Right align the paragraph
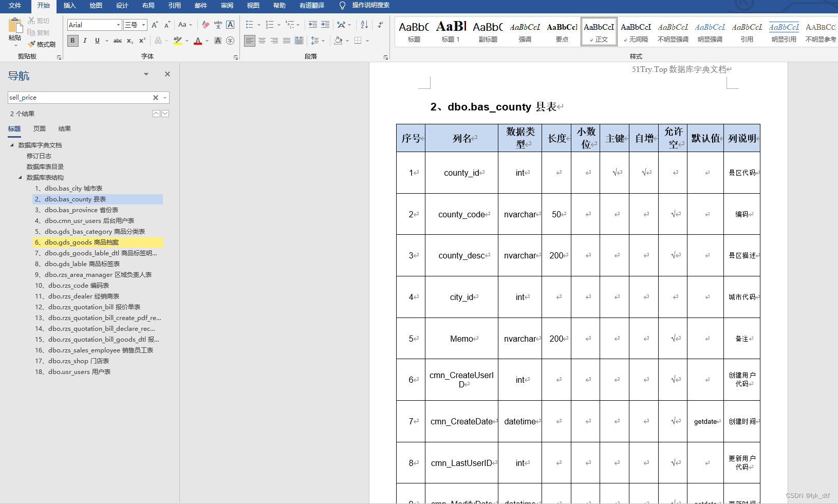 [x=274, y=41]
